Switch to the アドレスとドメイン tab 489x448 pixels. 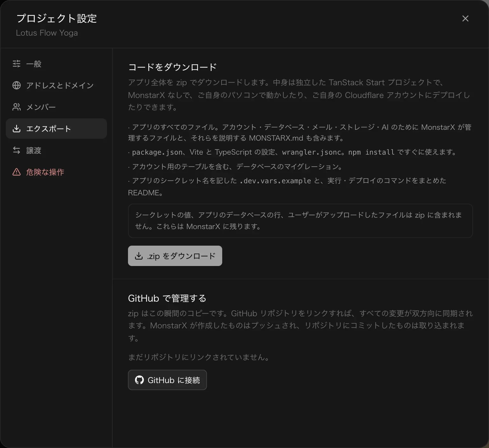coord(56,85)
